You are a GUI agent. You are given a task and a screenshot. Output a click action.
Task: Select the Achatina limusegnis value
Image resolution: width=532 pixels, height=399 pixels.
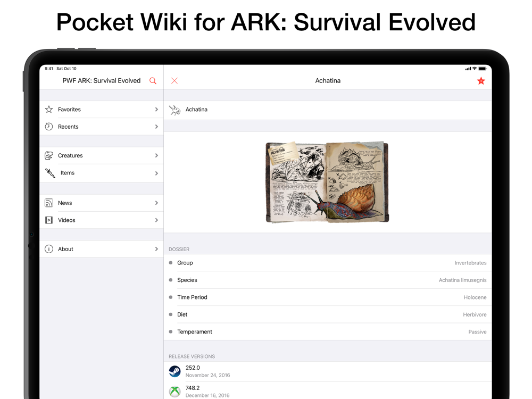462,280
